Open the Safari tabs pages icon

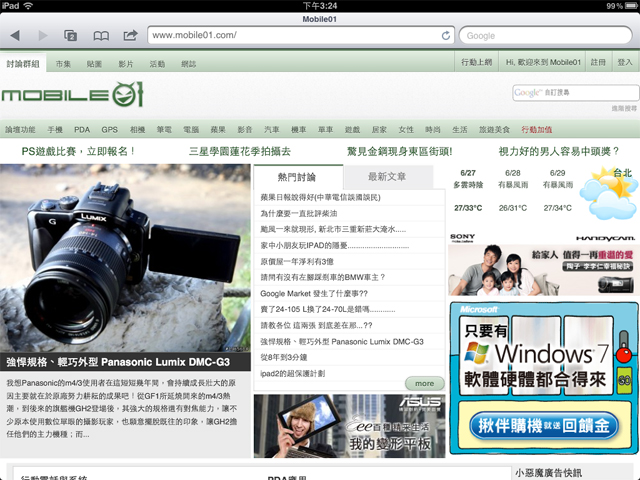tap(71, 36)
